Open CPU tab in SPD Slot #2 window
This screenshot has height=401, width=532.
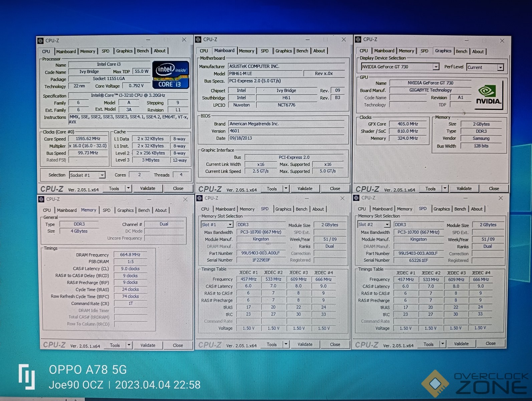tap(362, 209)
